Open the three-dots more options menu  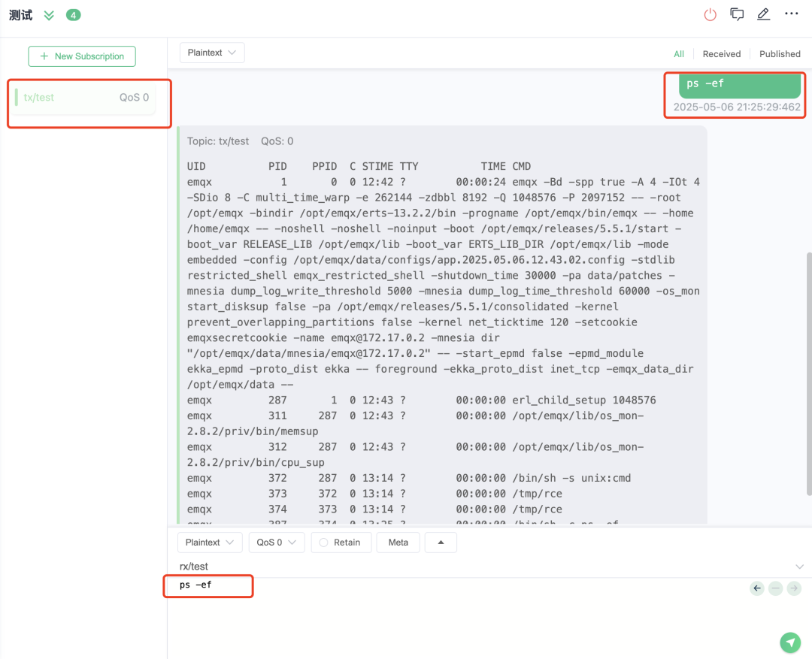click(791, 14)
